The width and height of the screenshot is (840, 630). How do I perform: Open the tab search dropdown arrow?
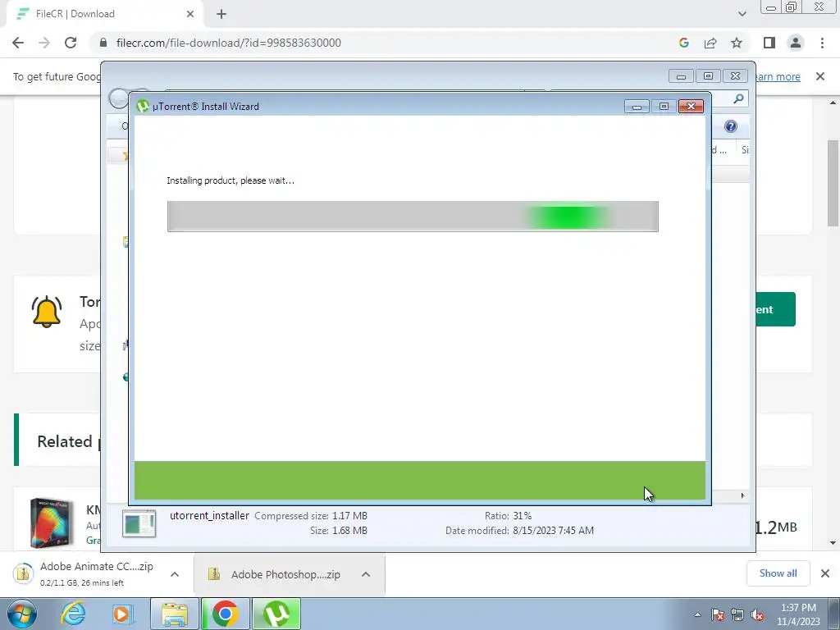click(742, 15)
